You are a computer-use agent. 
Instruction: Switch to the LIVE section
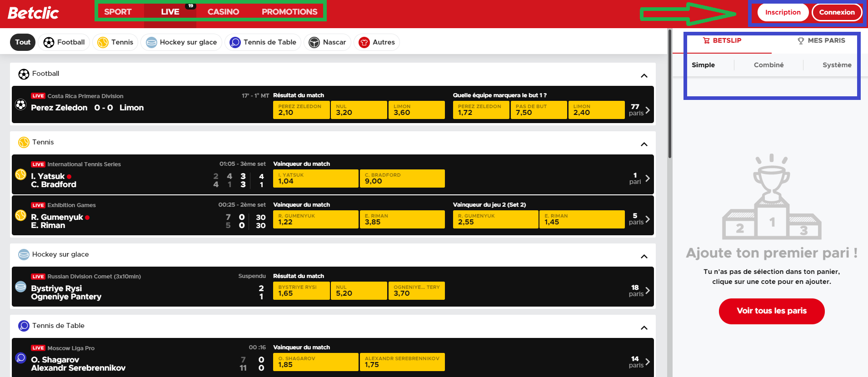pos(170,12)
